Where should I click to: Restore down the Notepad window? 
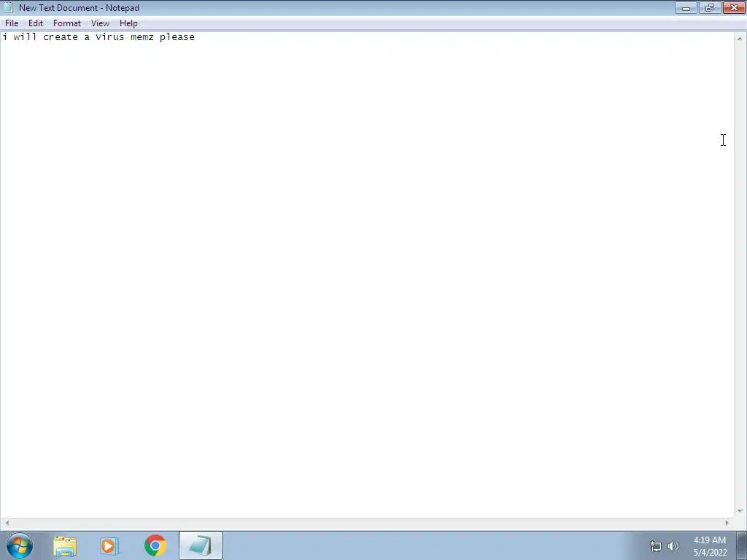(x=709, y=7)
